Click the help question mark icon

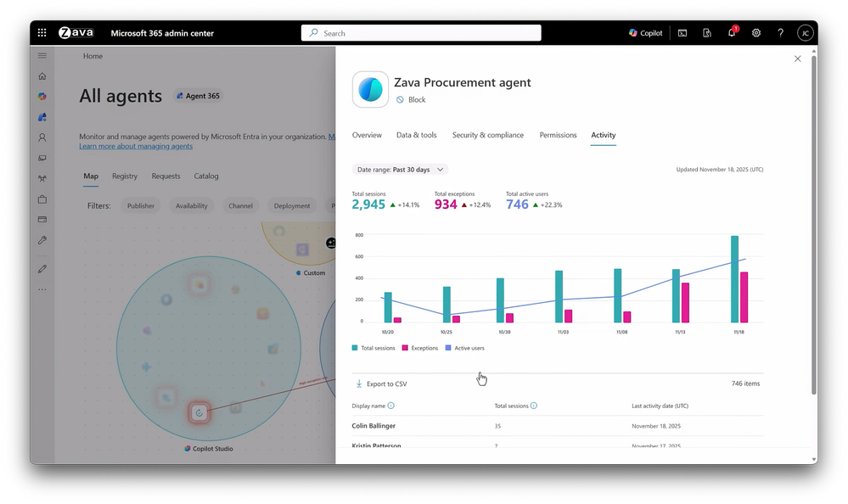[780, 33]
